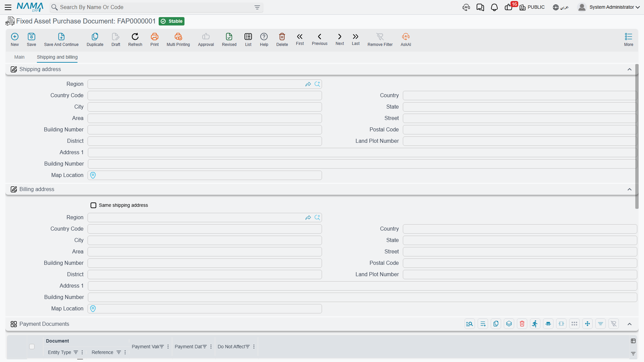Tick the select-all checkbox in Payment Documents grid
Screen dimensions: 644x362
32,347
